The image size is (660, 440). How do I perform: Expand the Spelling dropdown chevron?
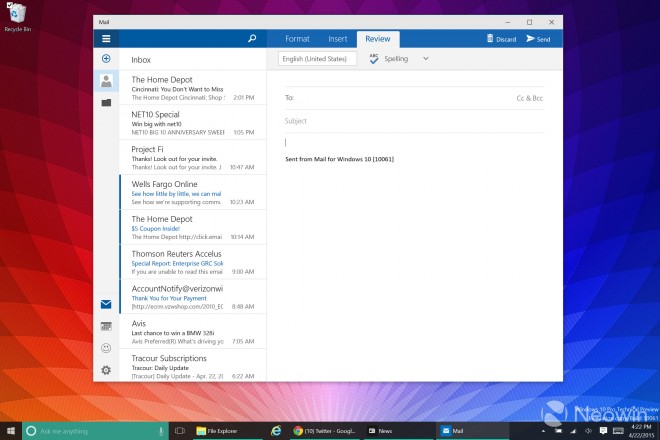click(426, 59)
